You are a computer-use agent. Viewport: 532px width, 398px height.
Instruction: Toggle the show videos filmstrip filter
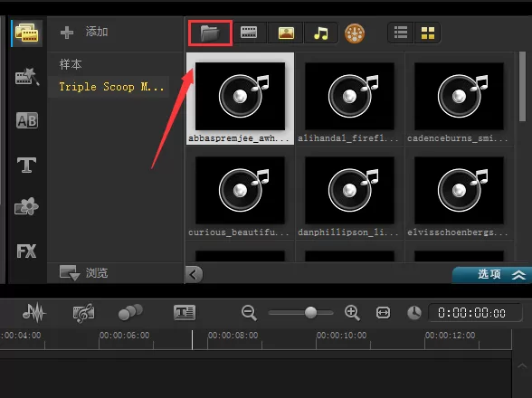[249, 33]
